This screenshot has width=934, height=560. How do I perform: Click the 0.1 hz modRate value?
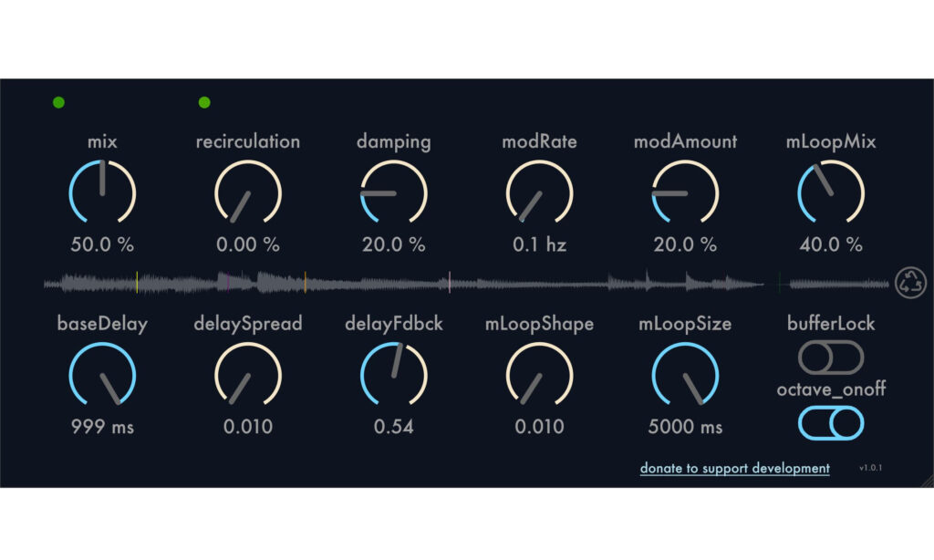coord(539,244)
